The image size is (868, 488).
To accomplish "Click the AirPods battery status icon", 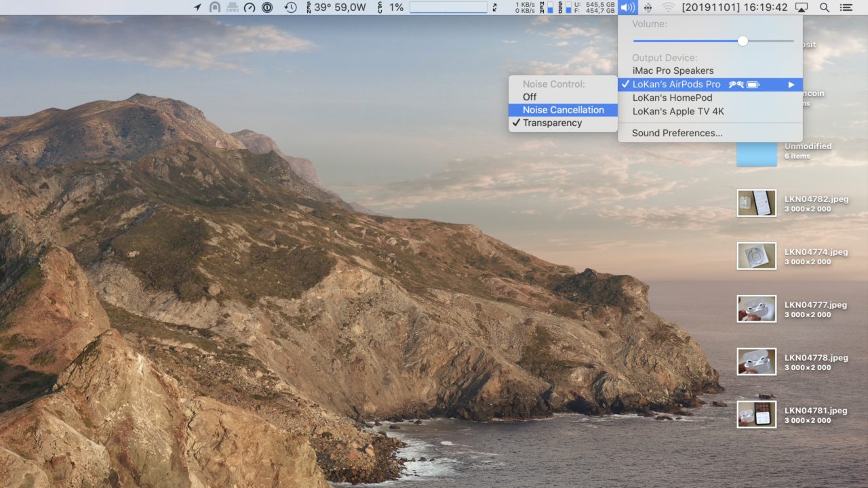I will pyautogui.click(x=753, y=85).
